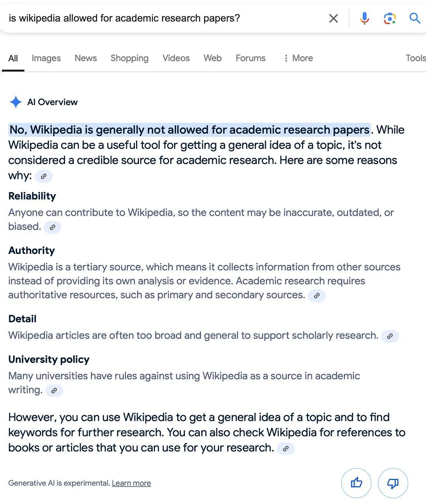The width and height of the screenshot is (426, 504).
Task: Switch to the Images tab
Action: tap(46, 58)
